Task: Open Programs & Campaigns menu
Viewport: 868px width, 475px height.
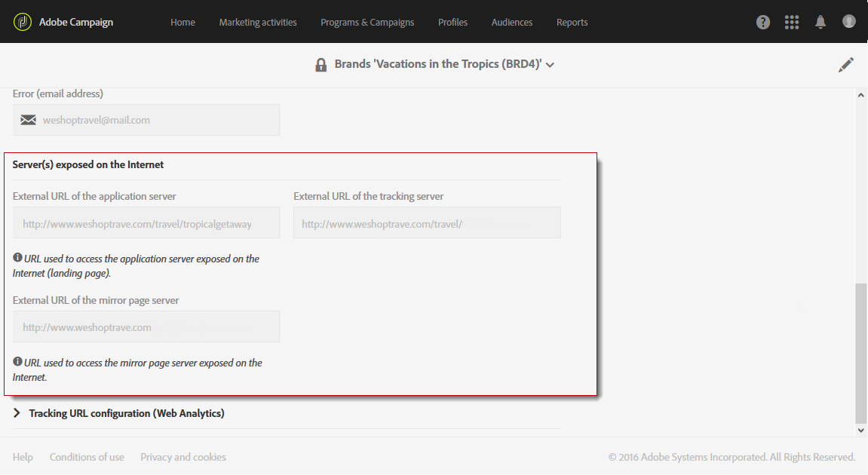Action: pos(367,22)
